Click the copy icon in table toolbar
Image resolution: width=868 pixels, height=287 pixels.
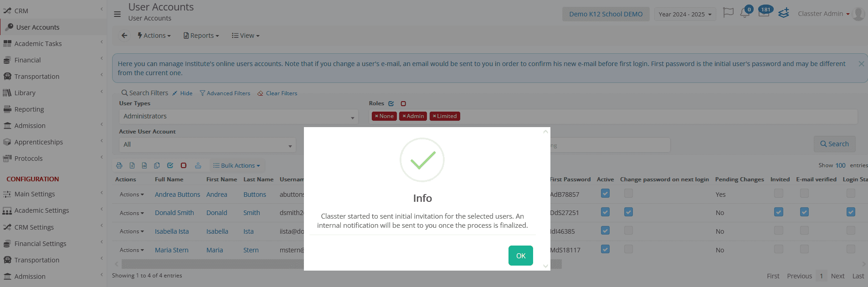pyautogui.click(x=157, y=165)
